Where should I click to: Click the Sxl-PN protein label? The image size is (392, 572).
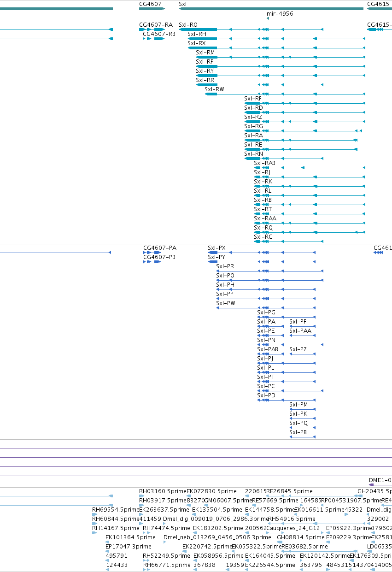click(x=266, y=340)
